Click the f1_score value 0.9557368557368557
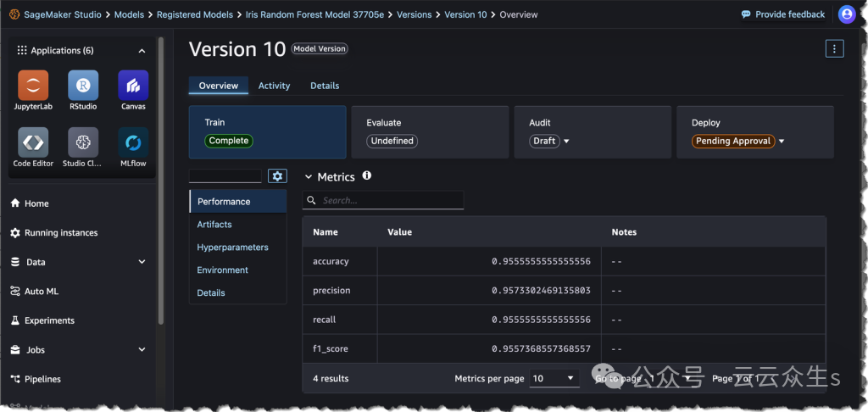The height and width of the screenshot is (412, 868). (x=541, y=349)
